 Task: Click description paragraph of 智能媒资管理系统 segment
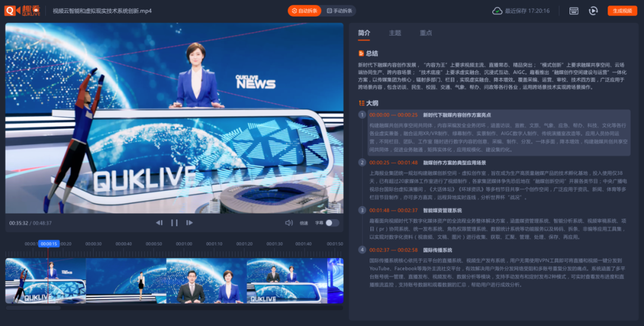tap(497, 229)
